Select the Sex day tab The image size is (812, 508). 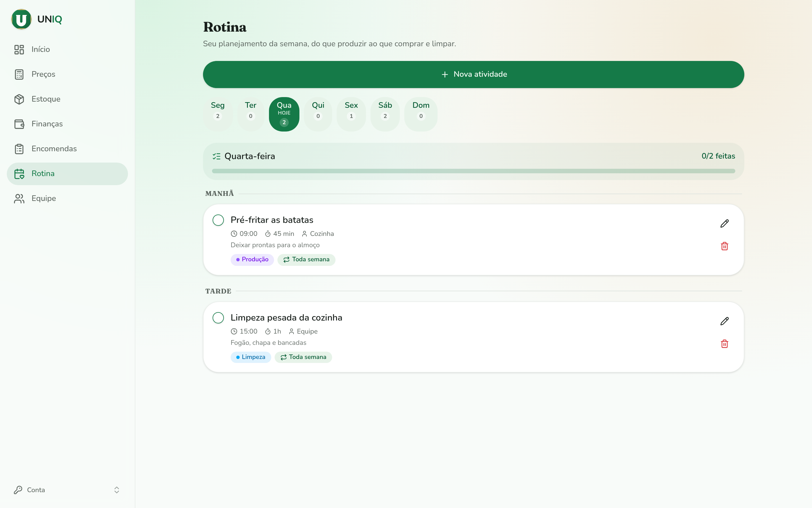click(x=351, y=114)
